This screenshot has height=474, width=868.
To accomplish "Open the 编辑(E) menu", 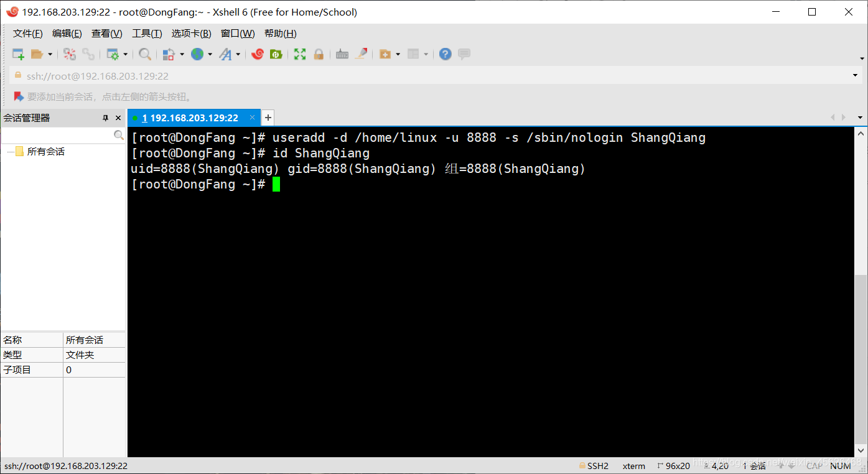I will (x=67, y=34).
